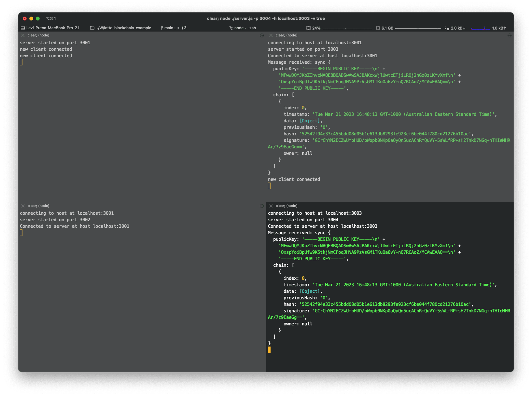Click the CPU usage sparkline graph
Image resolution: width=532 pixels, height=396 pixels.
(347, 29)
